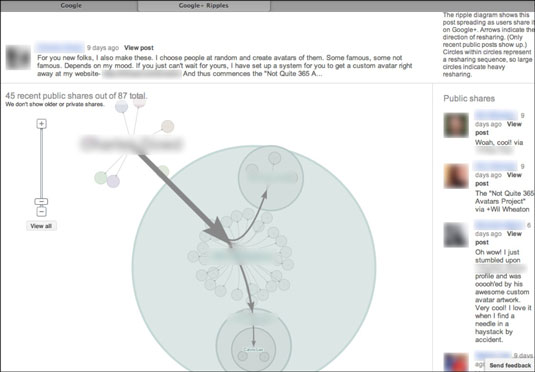This screenshot has height=372, width=535.
Task: Click avatar beside Not Quite 365 share
Action: coord(456,176)
